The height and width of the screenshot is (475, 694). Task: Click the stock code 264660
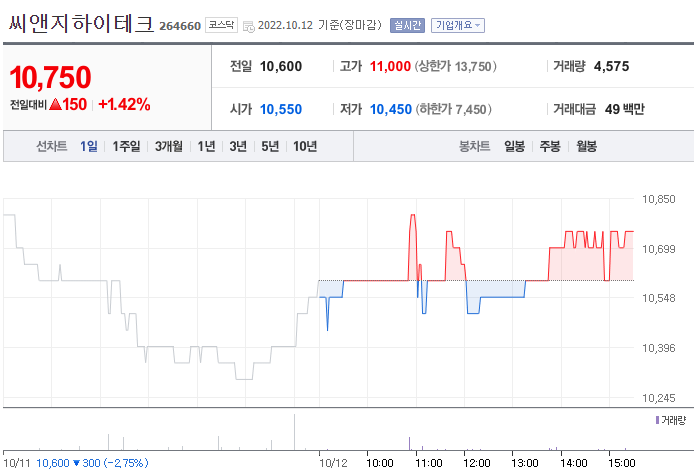(x=180, y=26)
